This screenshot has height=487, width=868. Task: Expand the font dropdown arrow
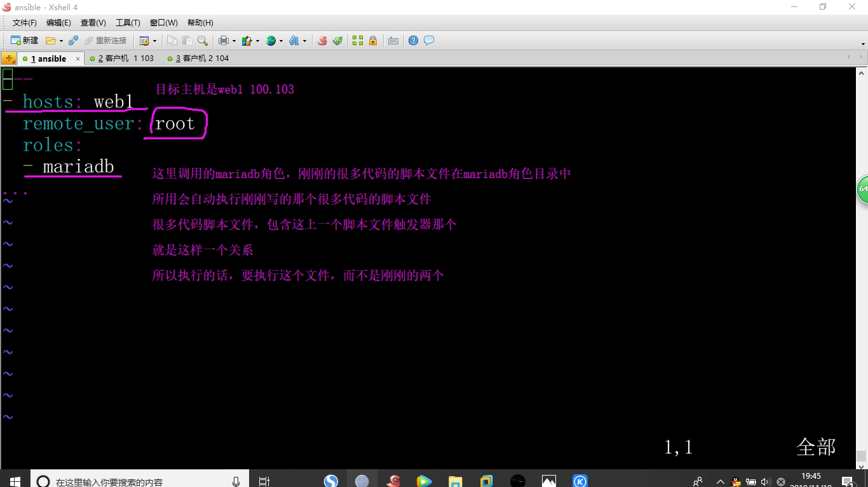pyautogui.click(x=304, y=41)
